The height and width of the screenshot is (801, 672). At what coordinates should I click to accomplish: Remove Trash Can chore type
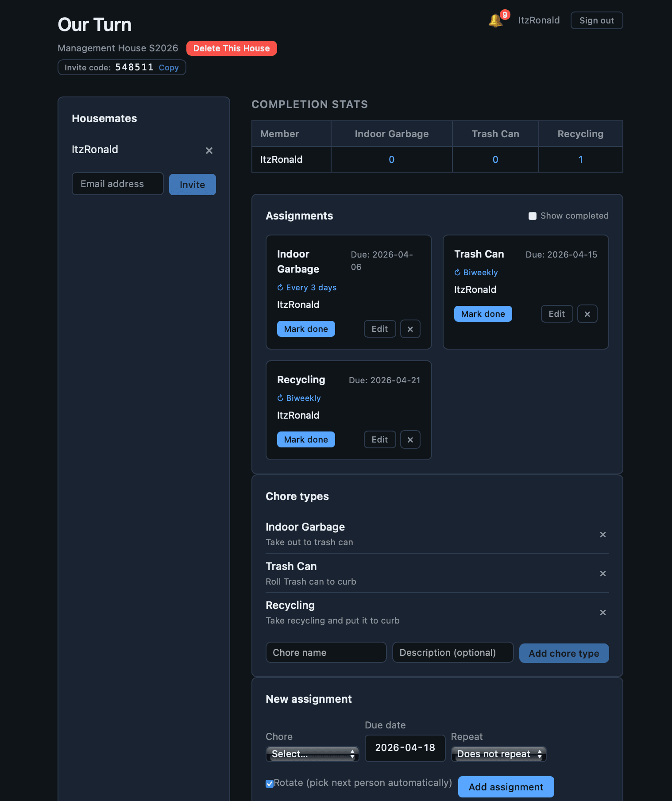pyautogui.click(x=602, y=574)
